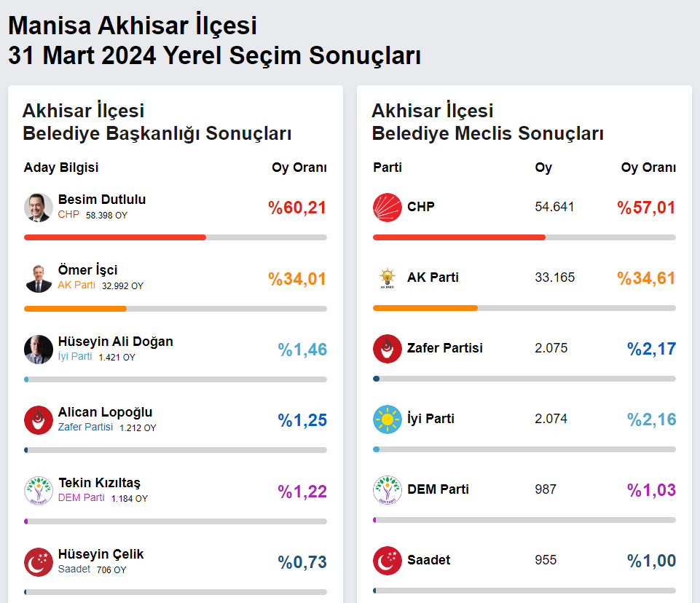Open Ömer İşci candidate name link

87,270
